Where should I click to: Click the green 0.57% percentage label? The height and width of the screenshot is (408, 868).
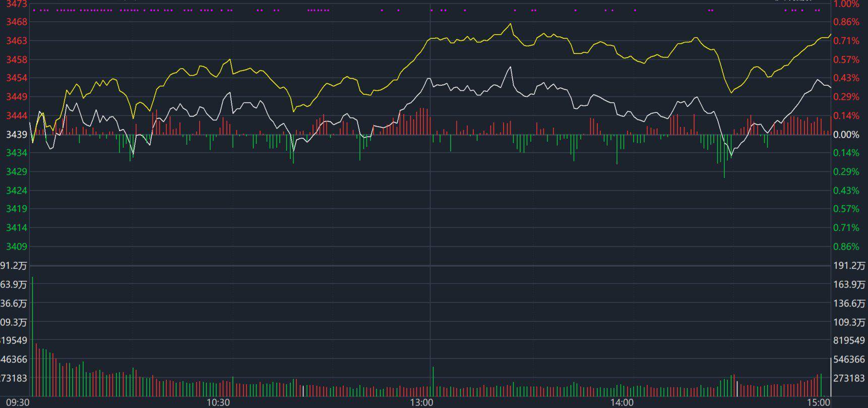[846, 209]
